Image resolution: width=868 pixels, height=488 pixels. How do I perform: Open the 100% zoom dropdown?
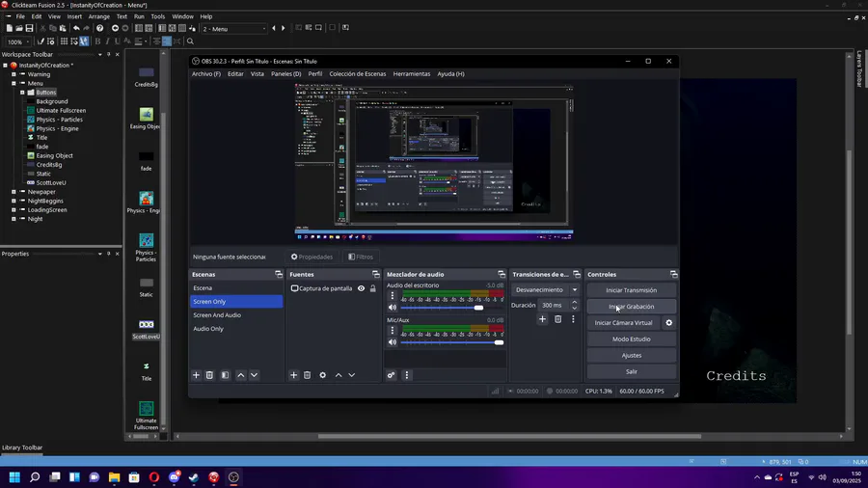point(18,42)
